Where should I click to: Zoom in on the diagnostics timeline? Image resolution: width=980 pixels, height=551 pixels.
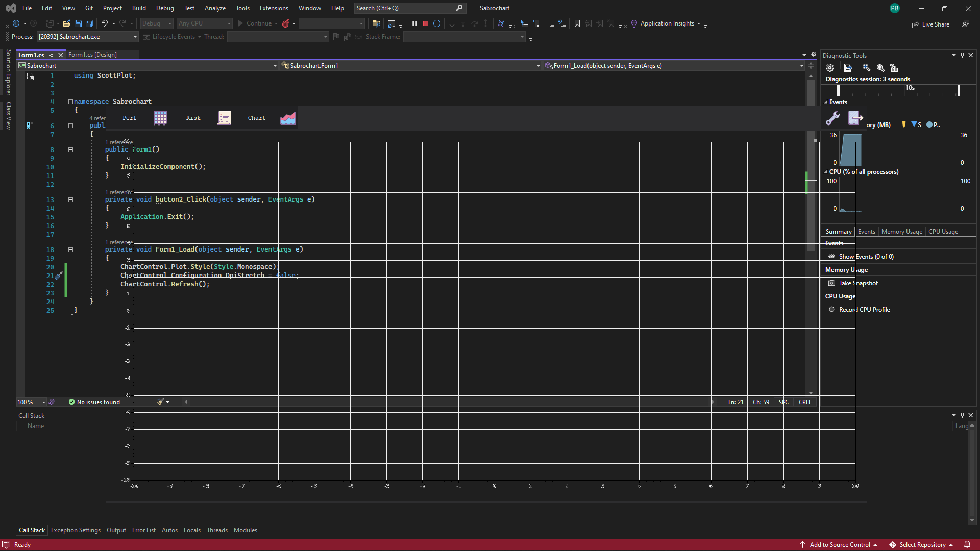point(866,68)
